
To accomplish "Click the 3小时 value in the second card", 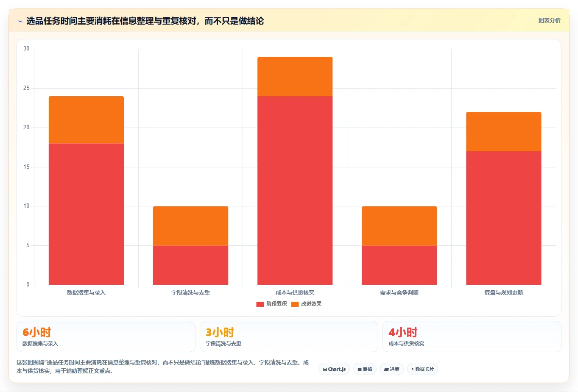I will [220, 332].
